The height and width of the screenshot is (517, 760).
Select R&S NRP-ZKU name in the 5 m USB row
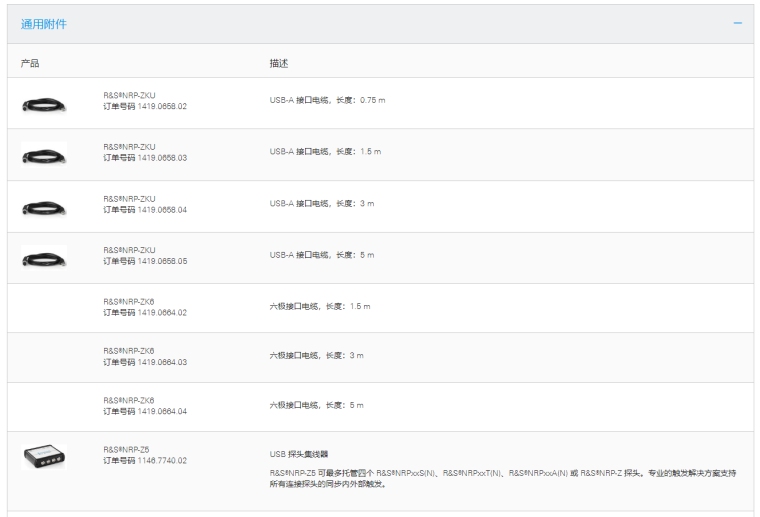(129, 250)
